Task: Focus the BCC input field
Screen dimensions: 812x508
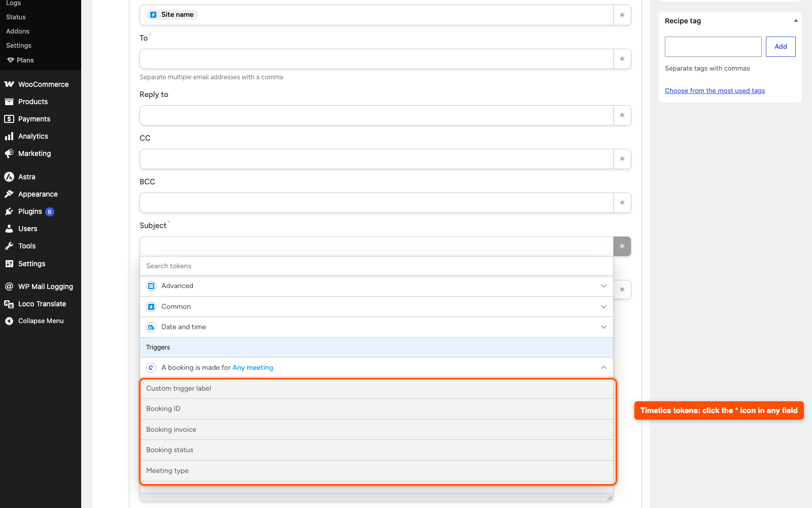Action: coord(377,203)
